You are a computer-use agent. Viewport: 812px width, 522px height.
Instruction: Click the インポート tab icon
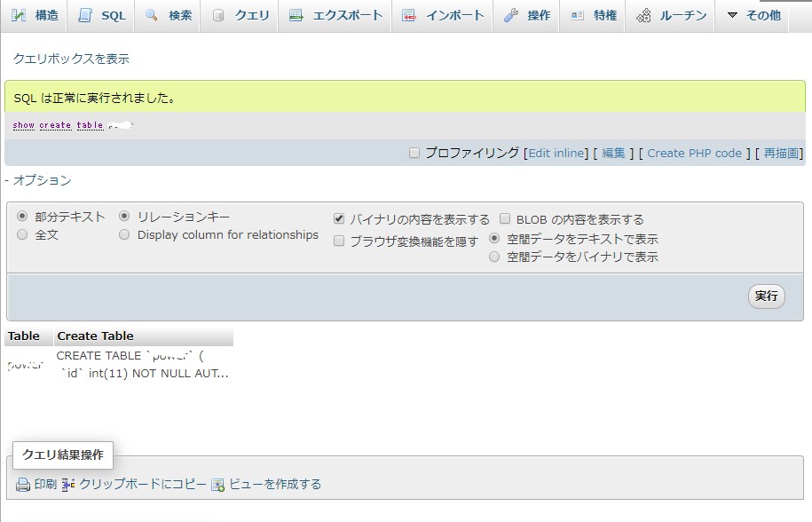409,16
